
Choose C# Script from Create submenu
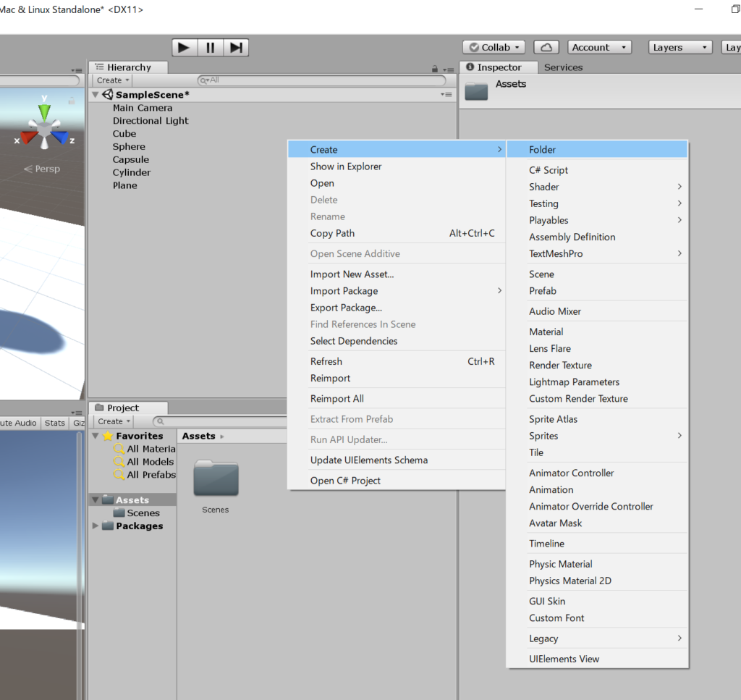(x=549, y=170)
